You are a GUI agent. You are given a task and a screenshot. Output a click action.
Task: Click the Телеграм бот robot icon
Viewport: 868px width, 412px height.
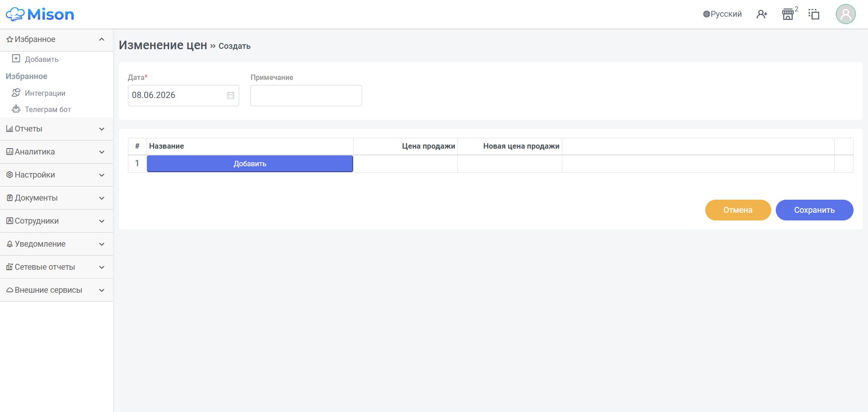[x=16, y=109]
